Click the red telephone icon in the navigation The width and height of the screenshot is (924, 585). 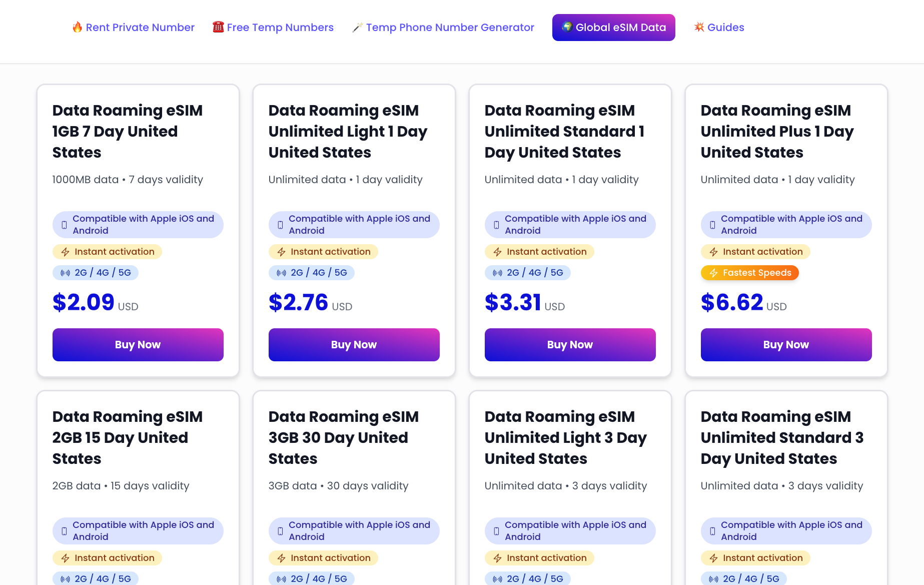pyautogui.click(x=218, y=27)
